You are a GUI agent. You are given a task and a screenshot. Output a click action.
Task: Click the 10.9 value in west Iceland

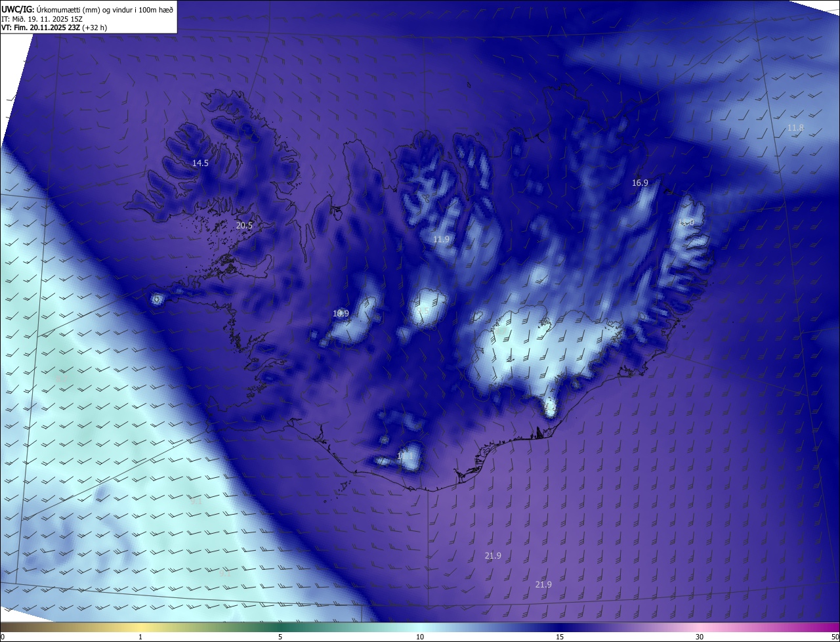coord(341,314)
